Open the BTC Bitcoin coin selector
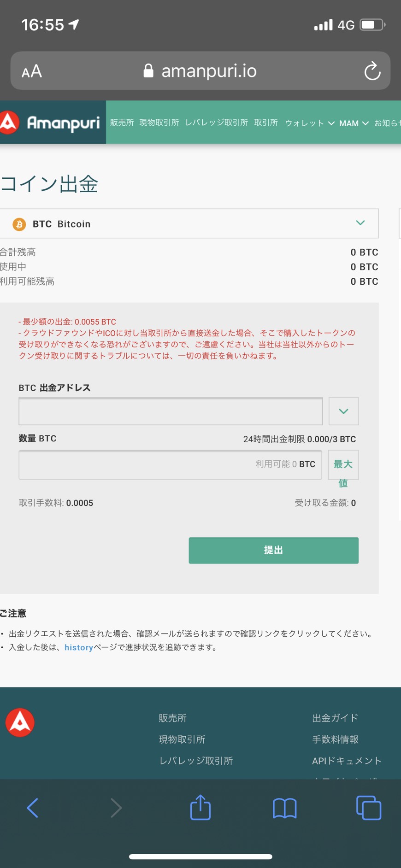This screenshot has height=868, width=401. [189, 223]
